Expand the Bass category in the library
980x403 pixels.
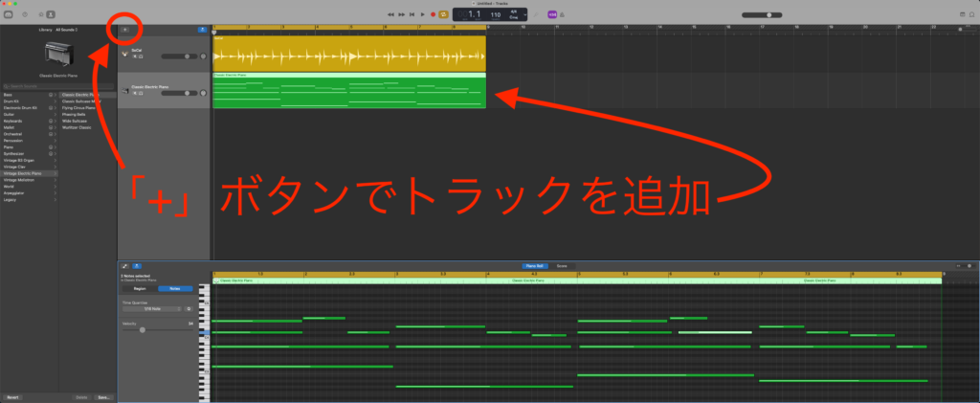tap(55, 96)
